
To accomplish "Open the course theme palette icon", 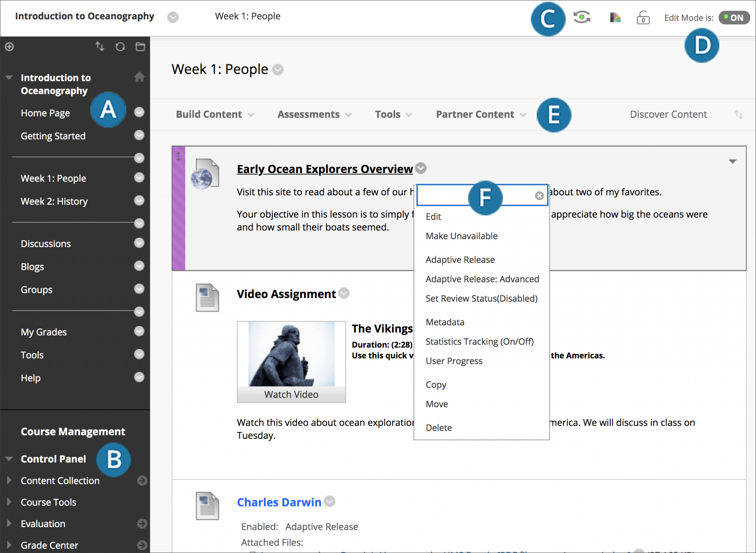I will pos(615,17).
